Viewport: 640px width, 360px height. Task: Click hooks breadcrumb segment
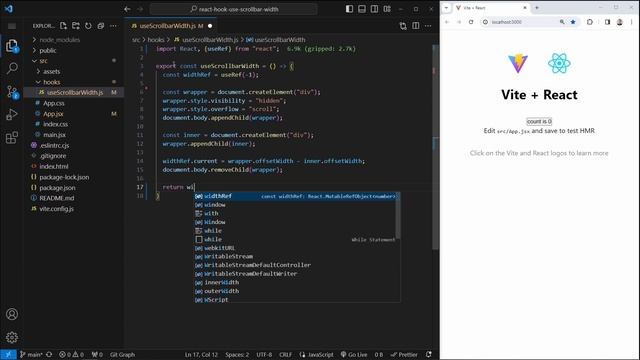(x=156, y=40)
